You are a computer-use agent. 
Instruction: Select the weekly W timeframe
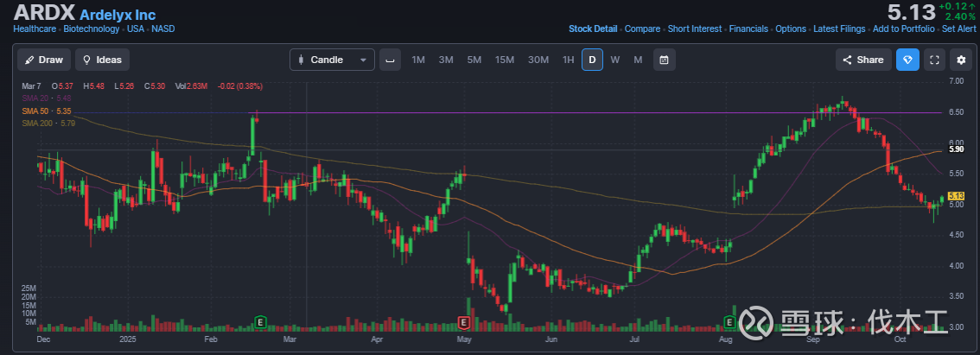(615, 60)
